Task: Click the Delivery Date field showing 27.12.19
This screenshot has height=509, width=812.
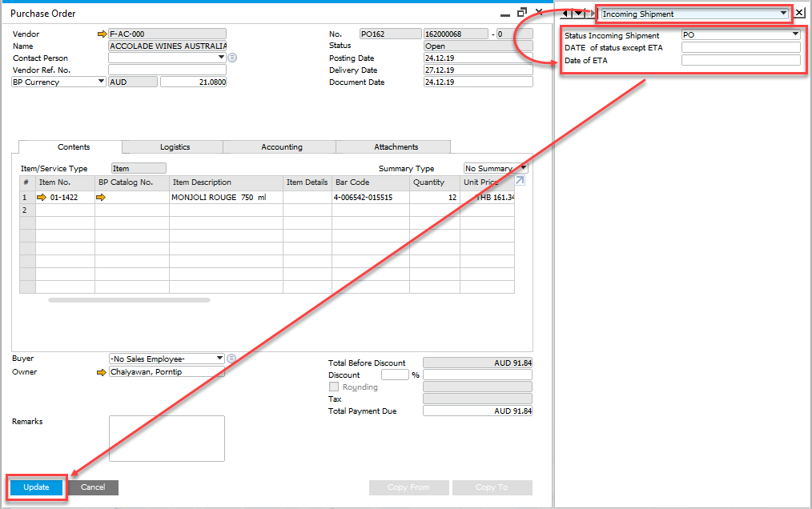Action: coord(478,70)
